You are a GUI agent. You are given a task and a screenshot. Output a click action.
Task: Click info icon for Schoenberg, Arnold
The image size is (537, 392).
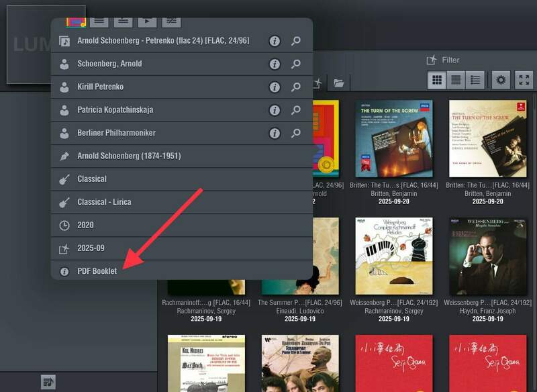(x=274, y=64)
